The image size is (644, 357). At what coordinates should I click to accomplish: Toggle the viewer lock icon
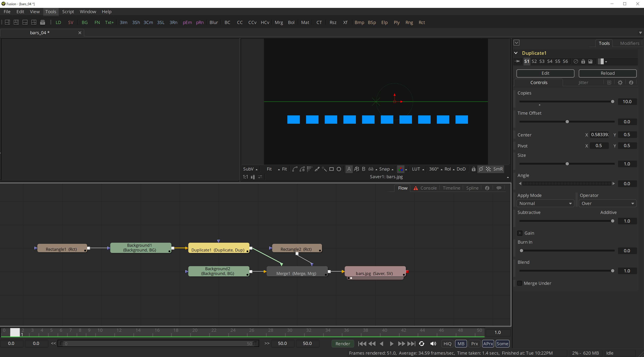pyautogui.click(x=473, y=169)
